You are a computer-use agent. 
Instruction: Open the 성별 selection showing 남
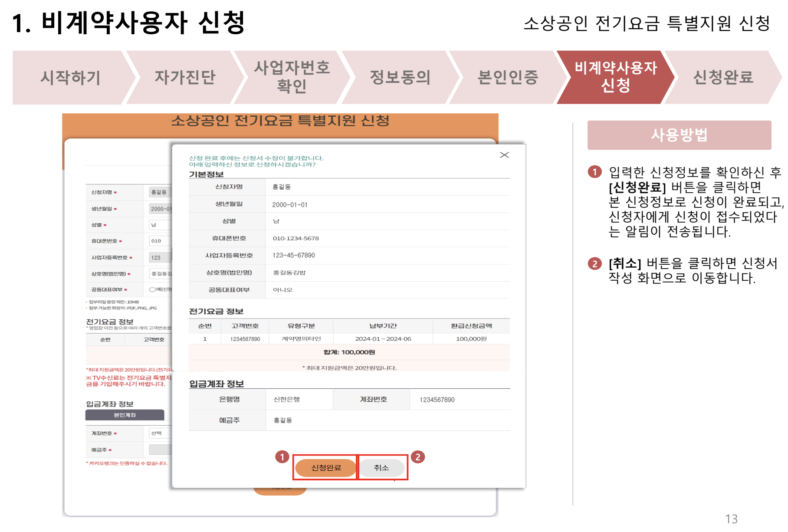point(160,225)
